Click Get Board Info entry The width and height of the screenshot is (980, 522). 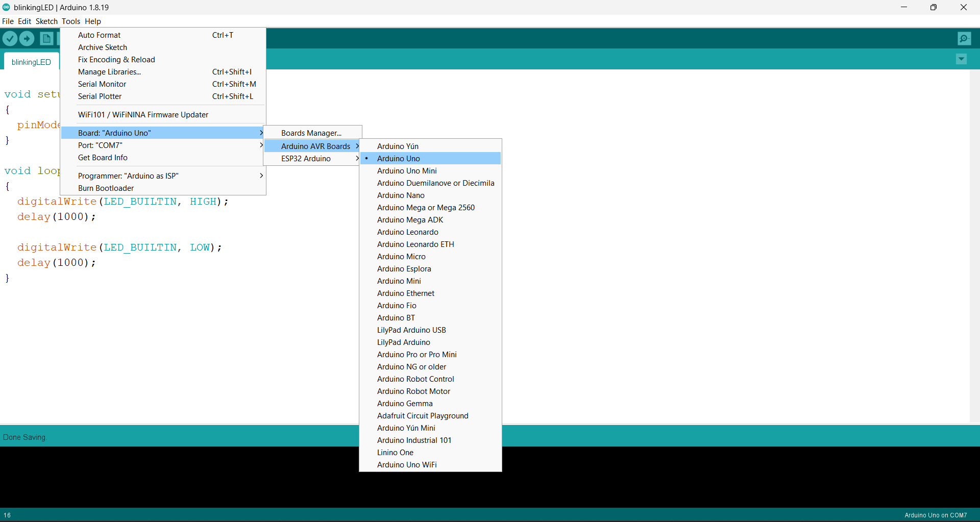pyautogui.click(x=163, y=158)
